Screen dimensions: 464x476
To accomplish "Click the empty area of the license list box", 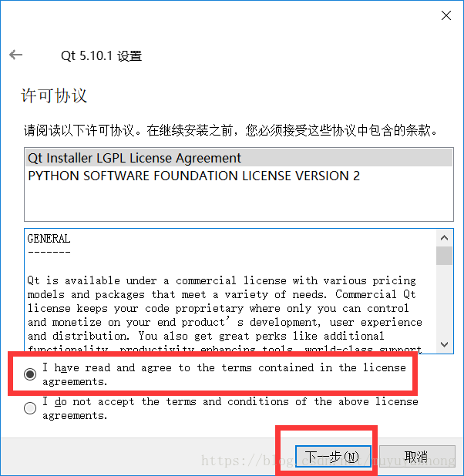I will point(239,203).
